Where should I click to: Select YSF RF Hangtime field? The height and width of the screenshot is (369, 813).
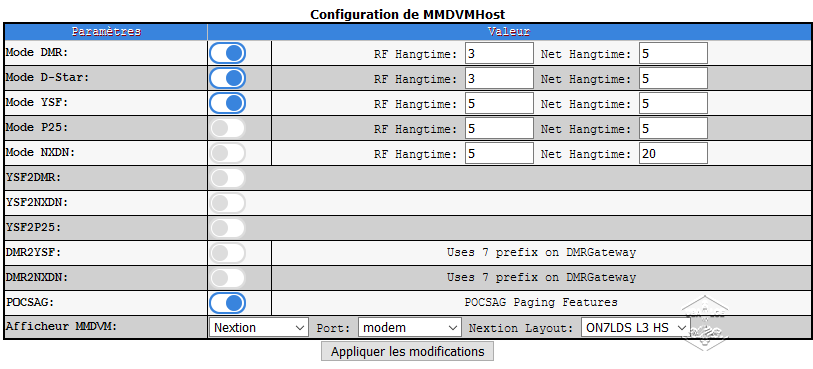click(499, 103)
